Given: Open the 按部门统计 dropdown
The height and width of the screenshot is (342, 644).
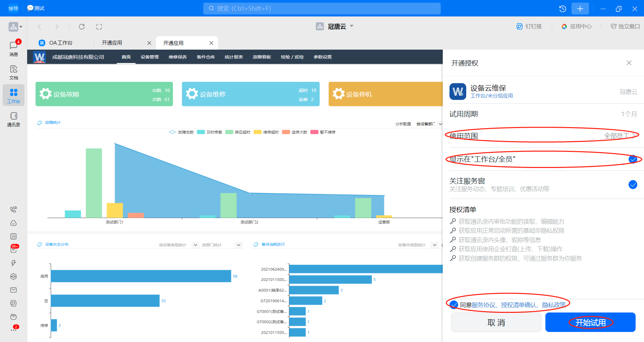Looking at the screenshot, I should pyautogui.click(x=221, y=245).
